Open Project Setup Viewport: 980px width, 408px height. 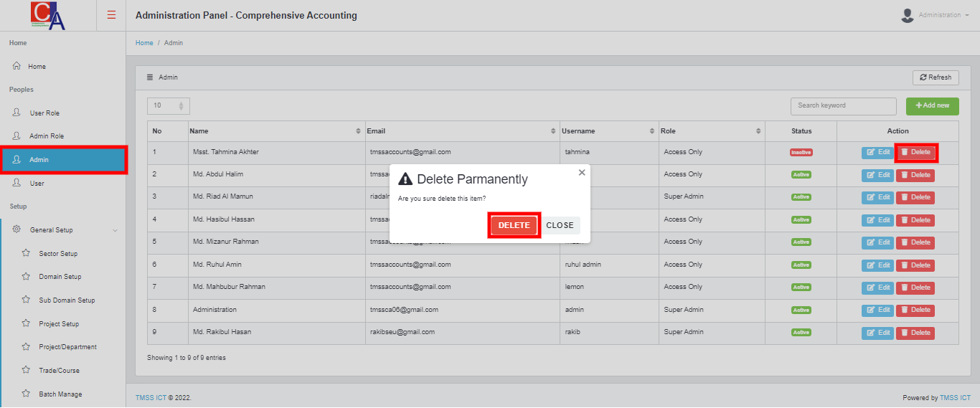click(59, 324)
